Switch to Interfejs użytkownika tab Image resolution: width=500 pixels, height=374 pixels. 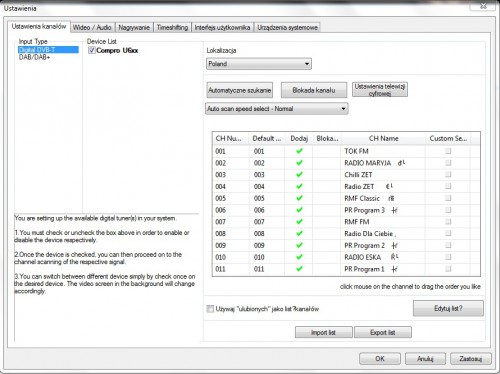pyautogui.click(x=222, y=27)
